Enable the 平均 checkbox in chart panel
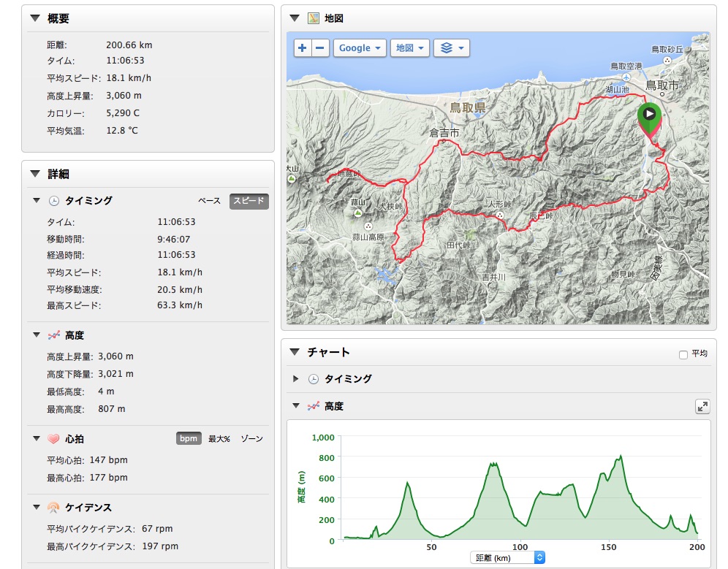Viewport: 728px width, 569px height. click(x=683, y=354)
